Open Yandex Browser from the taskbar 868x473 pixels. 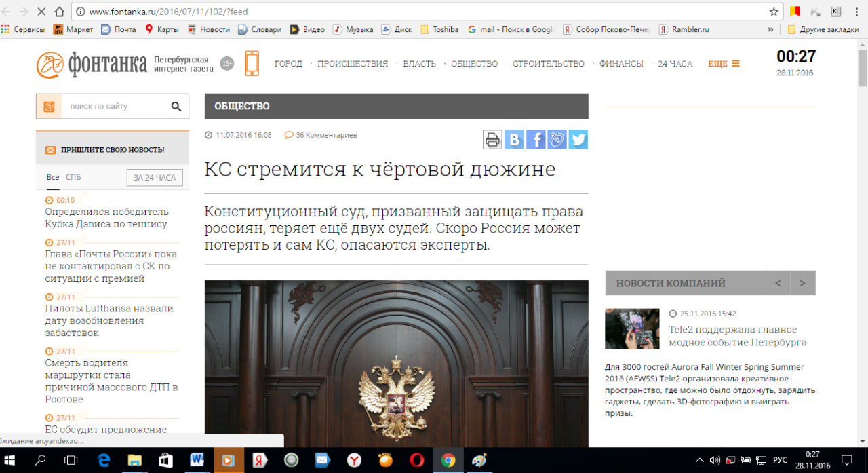pos(355,460)
